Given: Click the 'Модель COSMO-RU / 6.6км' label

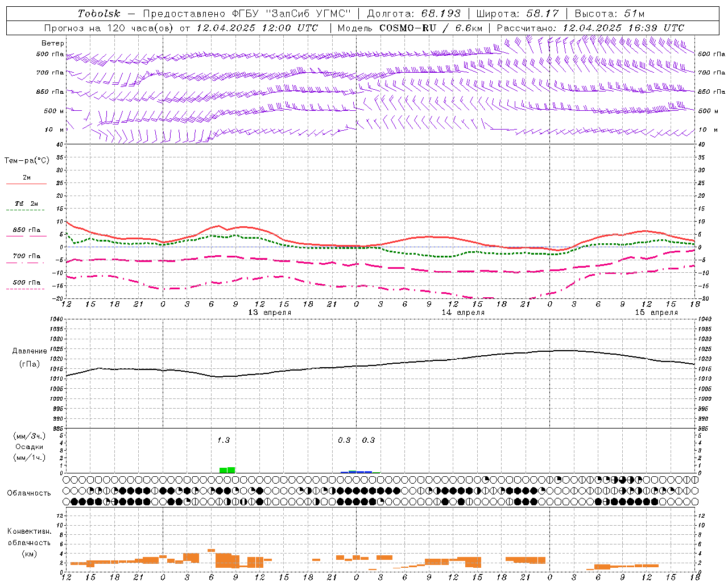Looking at the screenshot, I should click(x=410, y=28).
